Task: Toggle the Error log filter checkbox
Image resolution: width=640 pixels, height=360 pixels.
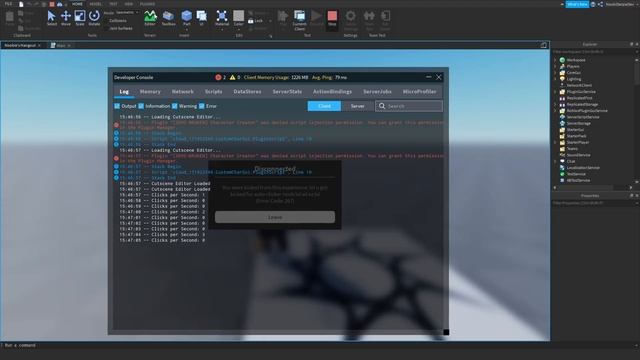Action: click(x=202, y=106)
